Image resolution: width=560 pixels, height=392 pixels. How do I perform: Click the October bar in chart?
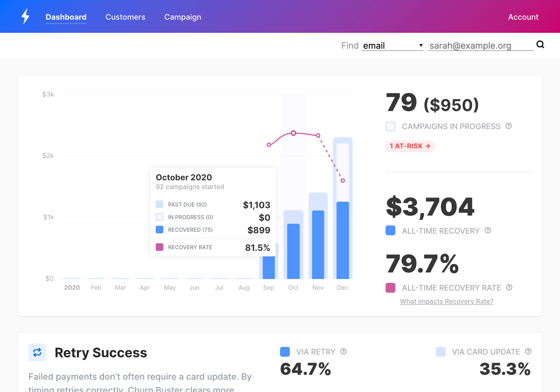(x=293, y=245)
